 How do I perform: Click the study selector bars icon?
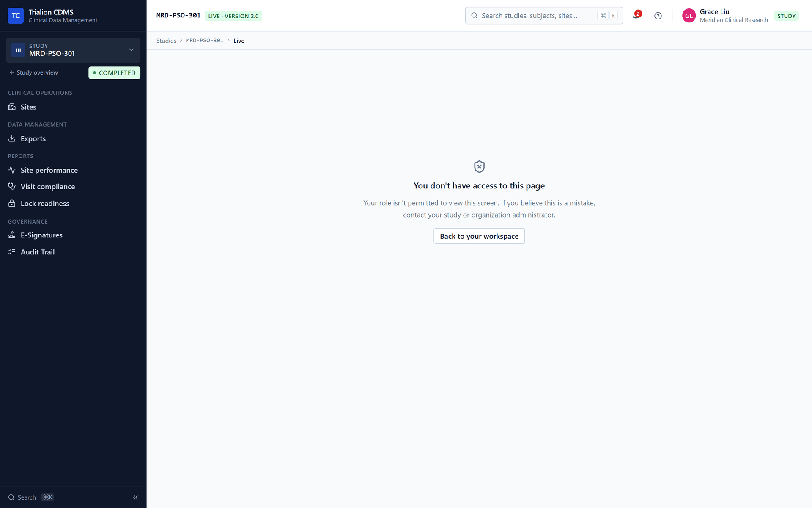[18, 50]
